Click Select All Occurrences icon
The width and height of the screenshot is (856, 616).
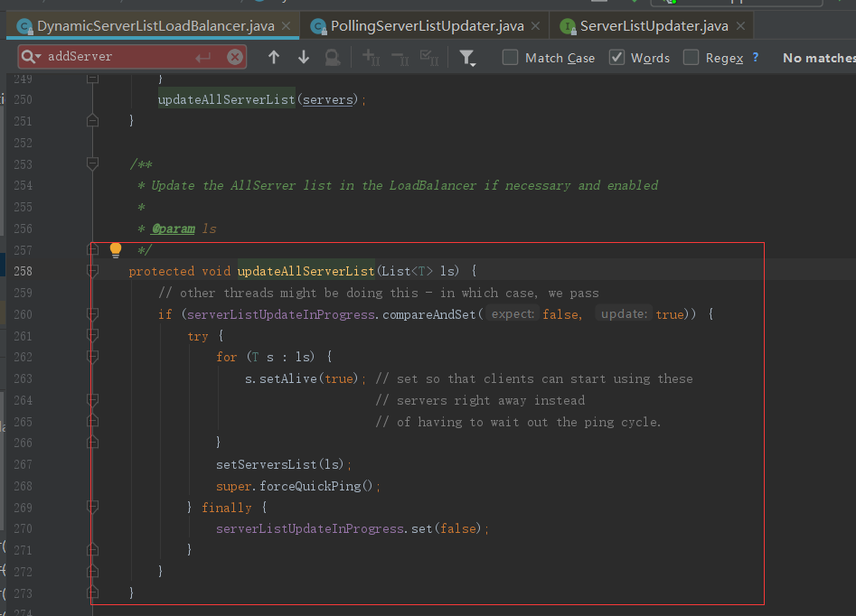tap(429, 57)
